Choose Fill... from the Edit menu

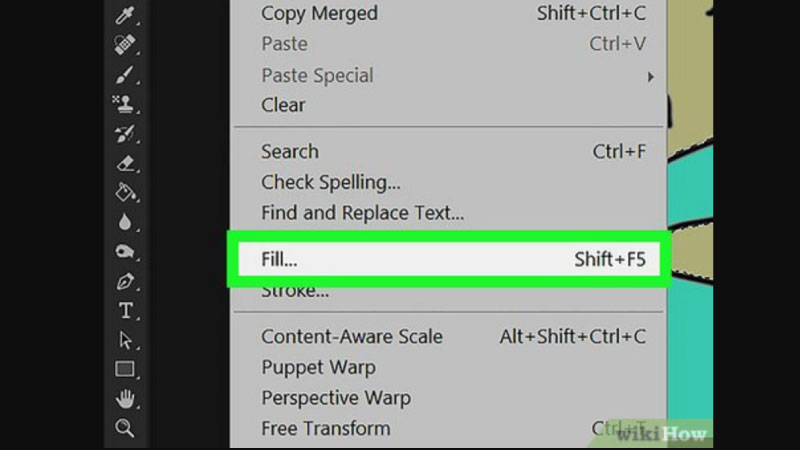pos(449,259)
